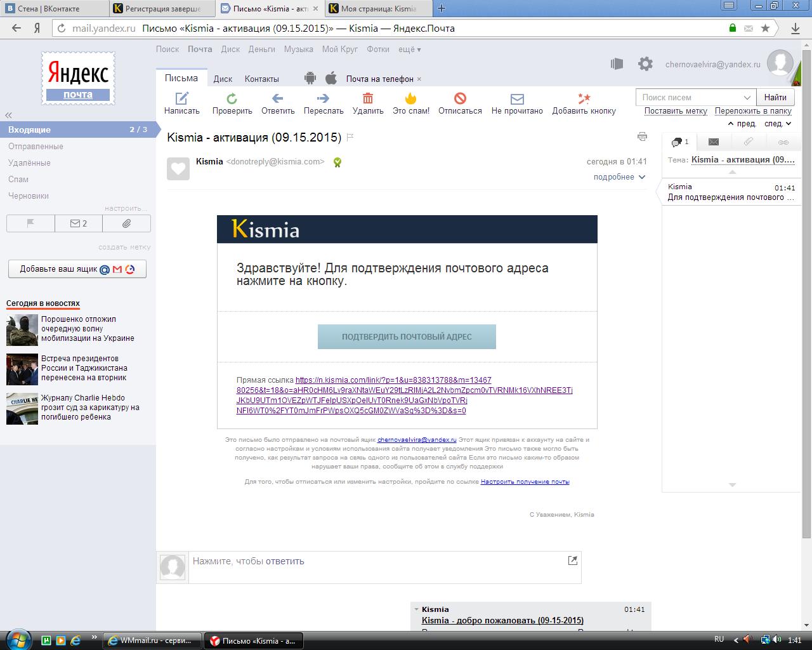The height and width of the screenshot is (650, 812).
Task: Click the Подтвердить почтовый адрес button
Action: (407, 336)
